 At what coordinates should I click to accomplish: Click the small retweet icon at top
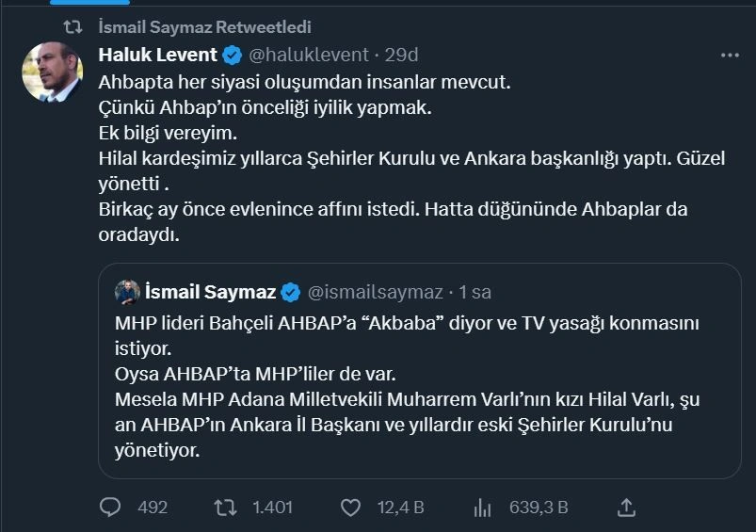point(86,27)
